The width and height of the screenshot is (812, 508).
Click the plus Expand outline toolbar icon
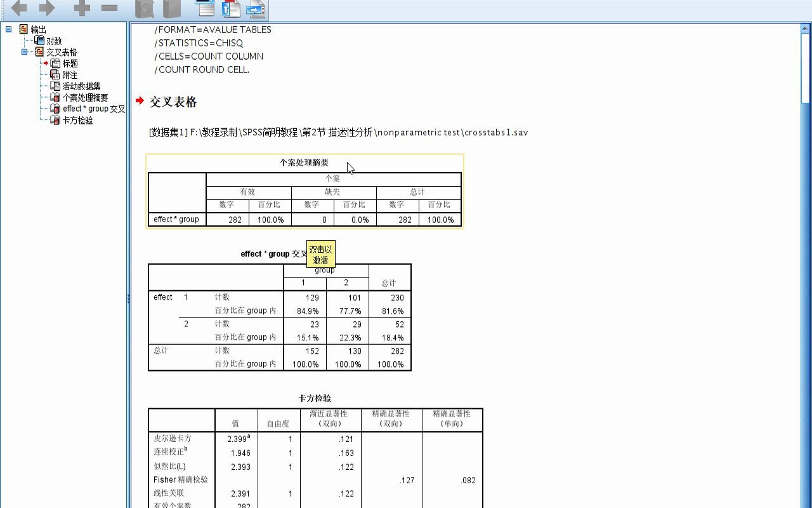pyautogui.click(x=82, y=8)
